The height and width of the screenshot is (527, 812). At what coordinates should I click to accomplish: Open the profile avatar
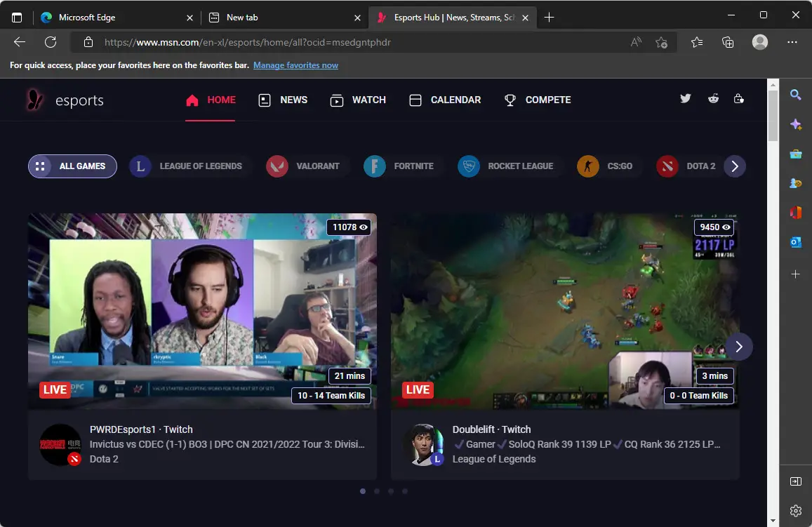759,42
